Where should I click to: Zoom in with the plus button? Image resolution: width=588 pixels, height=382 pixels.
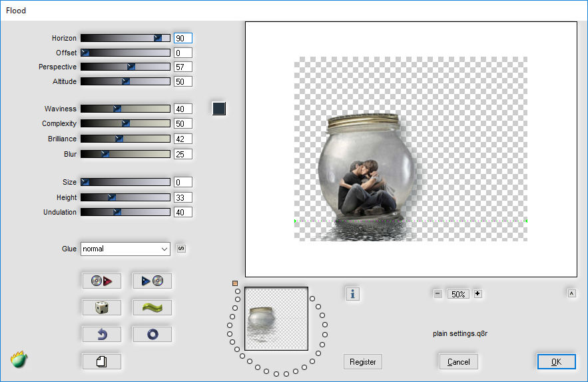click(477, 294)
